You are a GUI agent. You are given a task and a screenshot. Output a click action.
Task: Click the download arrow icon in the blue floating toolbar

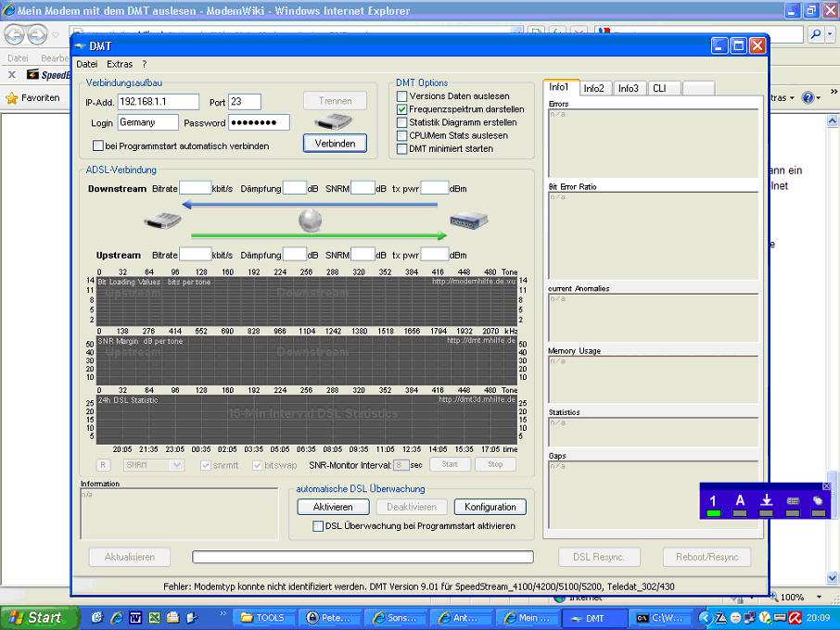[767, 501]
